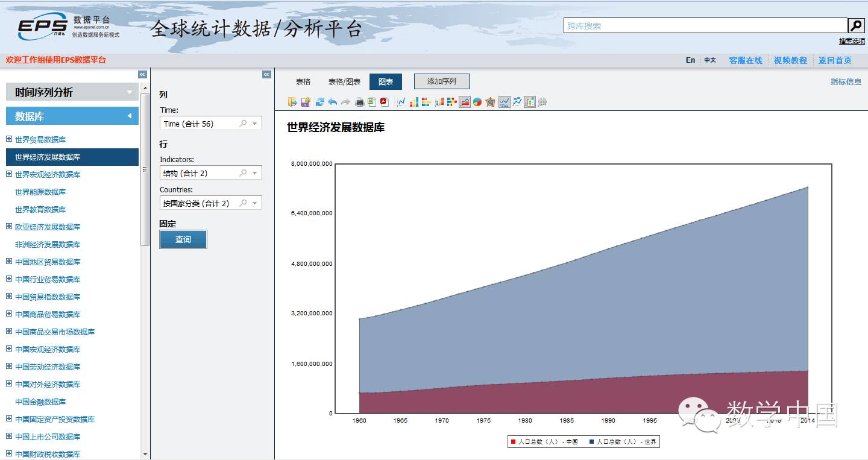Click the magnifier search button at top
The width and height of the screenshot is (868, 460).
click(856, 25)
